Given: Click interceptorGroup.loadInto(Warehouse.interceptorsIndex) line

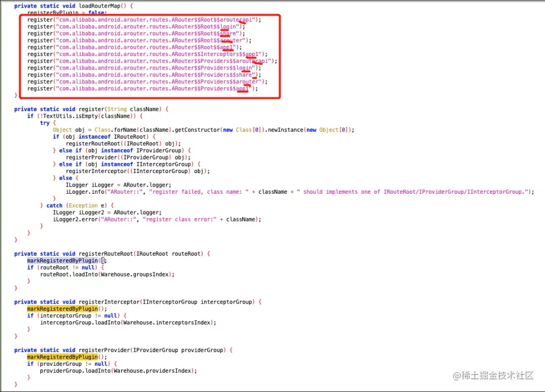Looking at the screenshot, I should point(128,323).
